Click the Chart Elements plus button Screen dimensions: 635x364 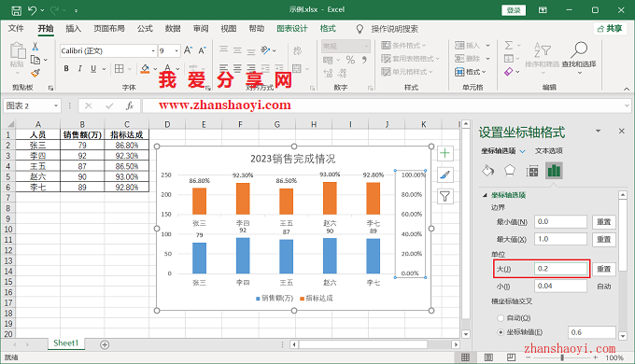pos(444,153)
